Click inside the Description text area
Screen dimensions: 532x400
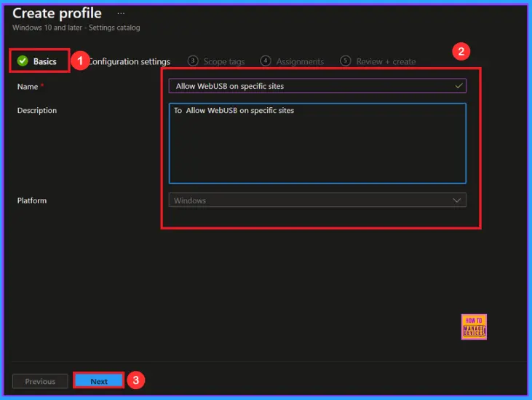pyautogui.click(x=317, y=144)
